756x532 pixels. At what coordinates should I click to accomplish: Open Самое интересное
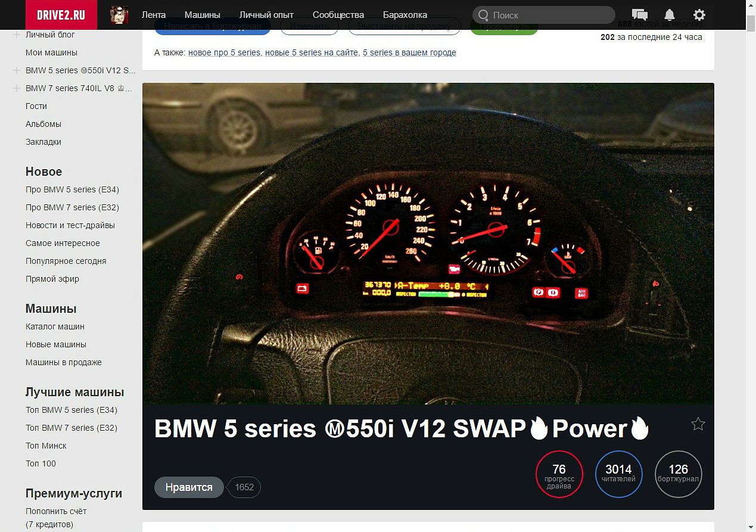pos(63,243)
